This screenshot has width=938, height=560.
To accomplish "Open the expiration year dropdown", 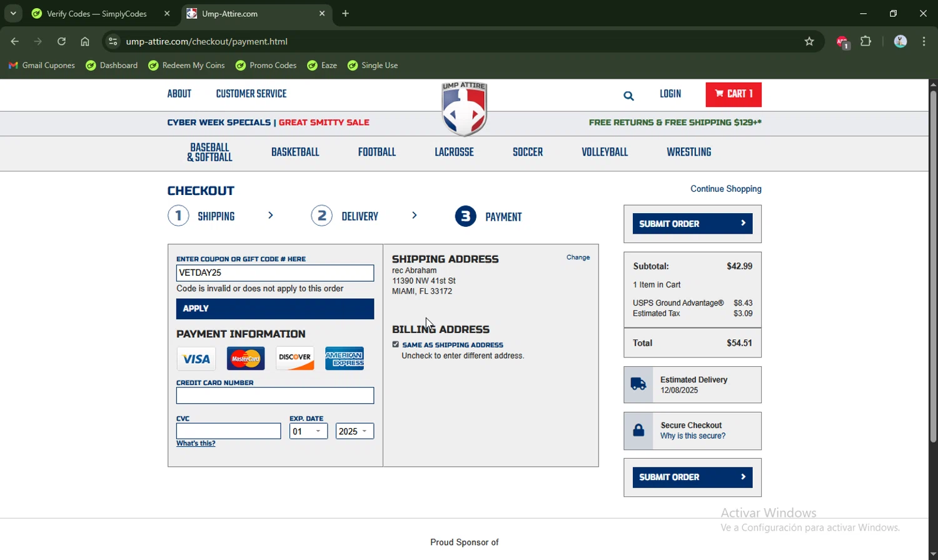I will [355, 431].
